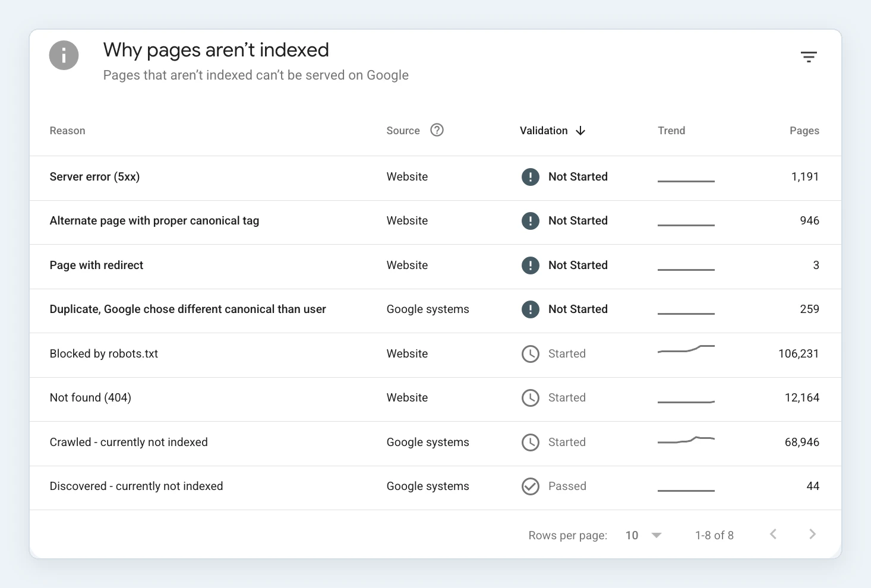Viewport: 871px width, 588px height.
Task: Click Google systems source in Crawled row
Action: [x=428, y=442]
